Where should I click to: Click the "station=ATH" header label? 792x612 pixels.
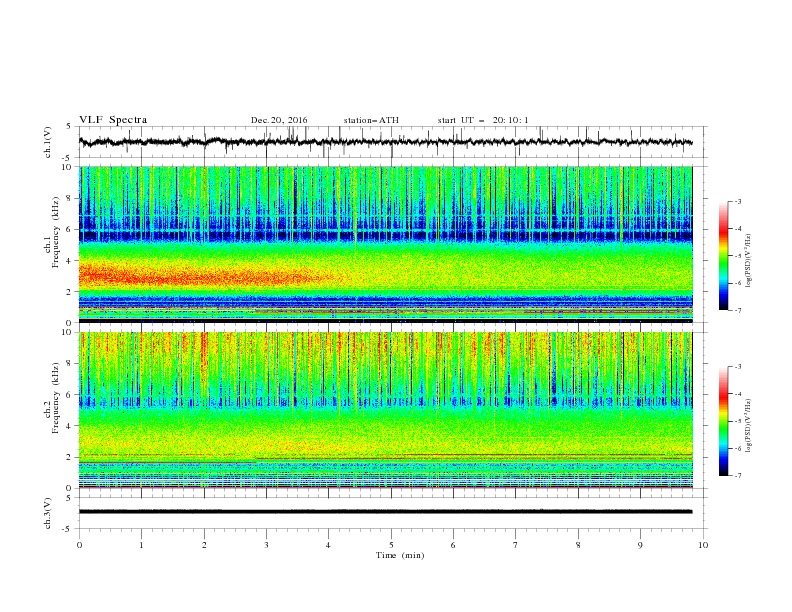[371, 120]
